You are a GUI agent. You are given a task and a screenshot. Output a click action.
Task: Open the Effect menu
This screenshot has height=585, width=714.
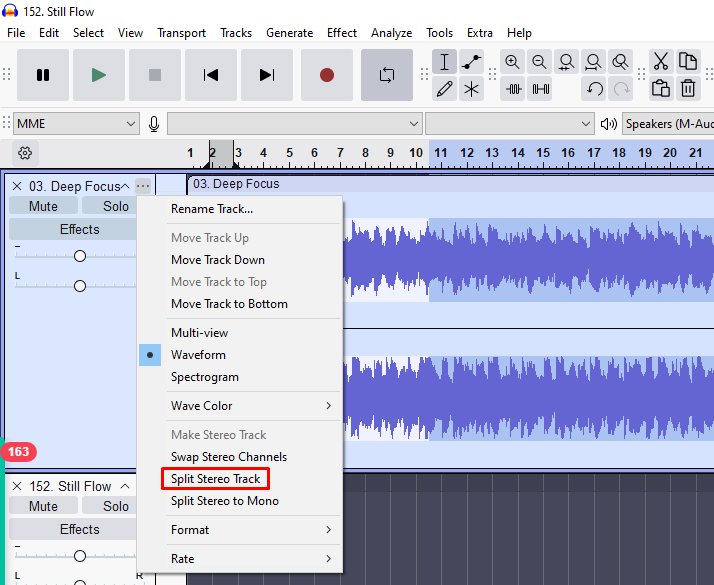[x=342, y=33]
